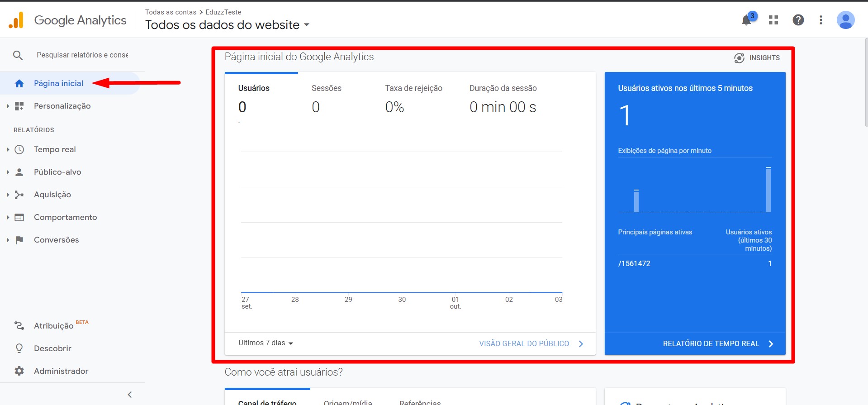This screenshot has height=405, width=868.
Task: Click 'Usuários ativos nos últimos 5 minutos' heading
Action: (x=685, y=88)
